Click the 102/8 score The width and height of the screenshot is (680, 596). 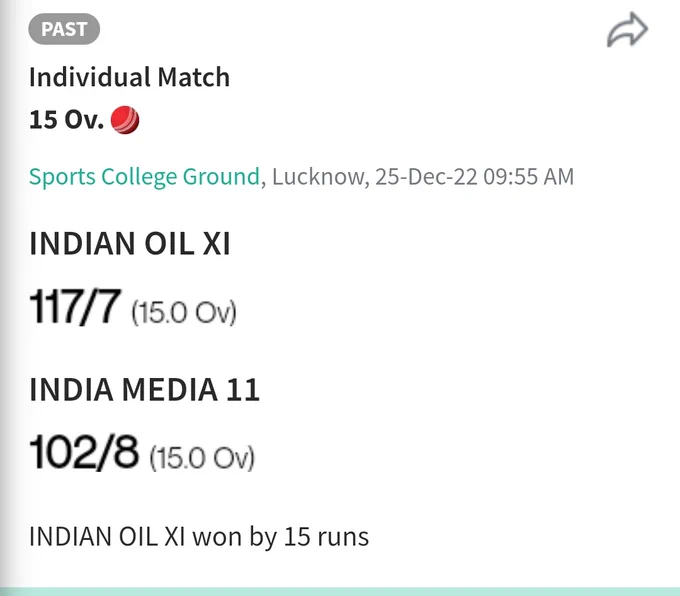84,452
